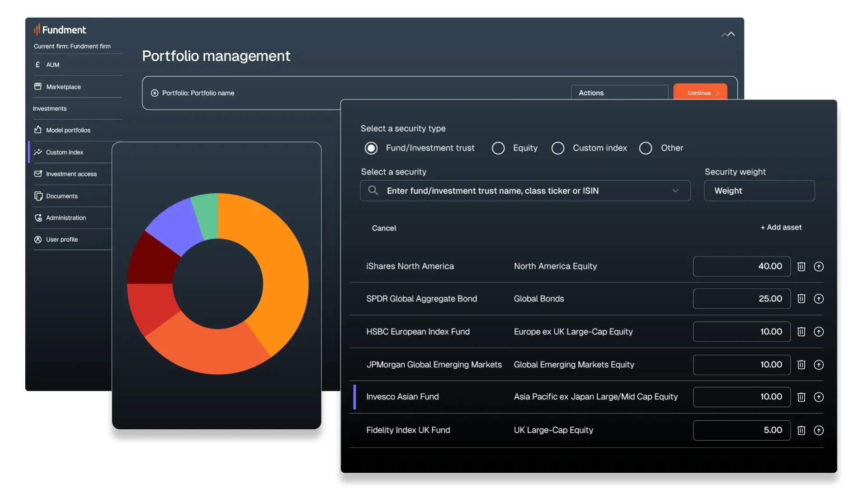Click 'Global Bonds' category text
Image resolution: width=868 pixels, height=488 pixels.
pos(538,299)
